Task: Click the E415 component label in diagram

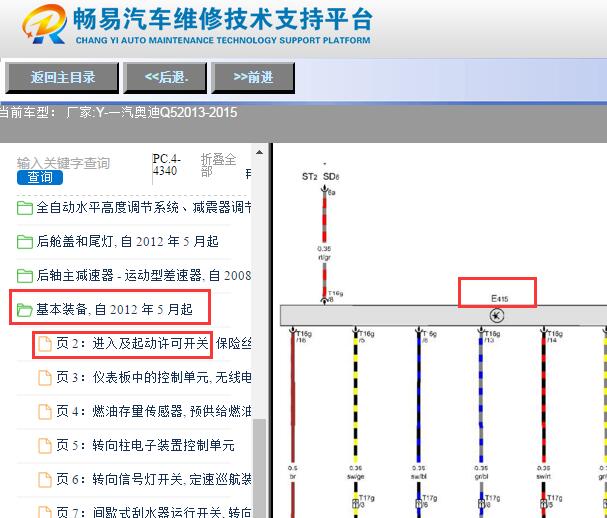Action: [499, 298]
